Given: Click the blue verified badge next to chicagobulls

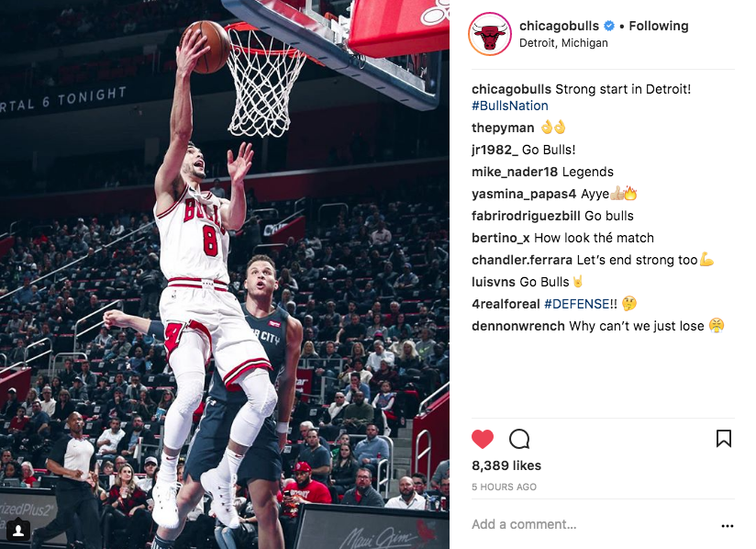Looking at the screenshot, I should pos(609,26).
